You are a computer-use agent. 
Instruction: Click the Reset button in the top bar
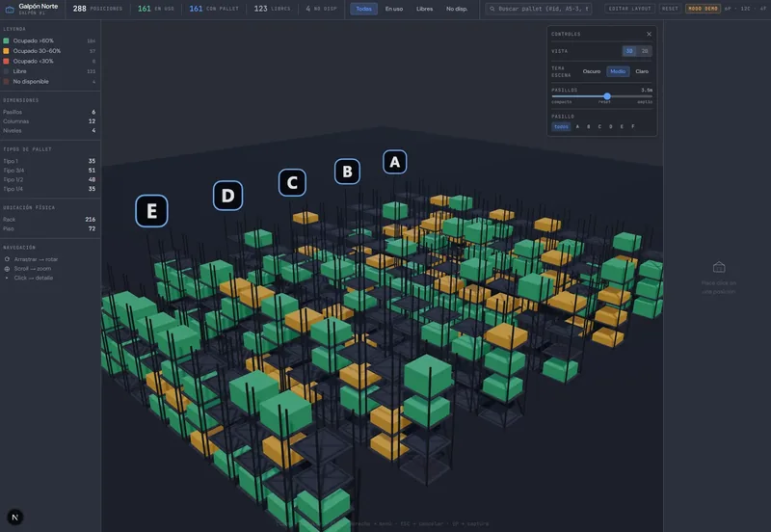pyautogui.click(x=670, y=9)
